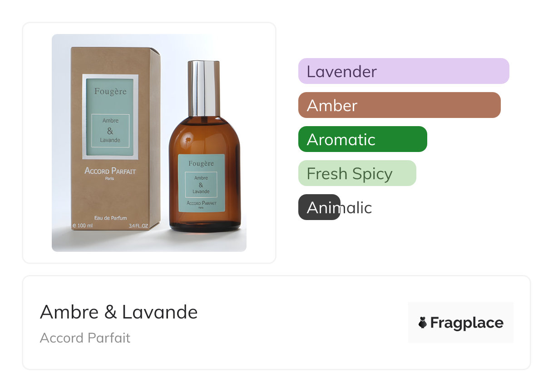Click the Fragplace wordmark text

[x=467, y=323]
